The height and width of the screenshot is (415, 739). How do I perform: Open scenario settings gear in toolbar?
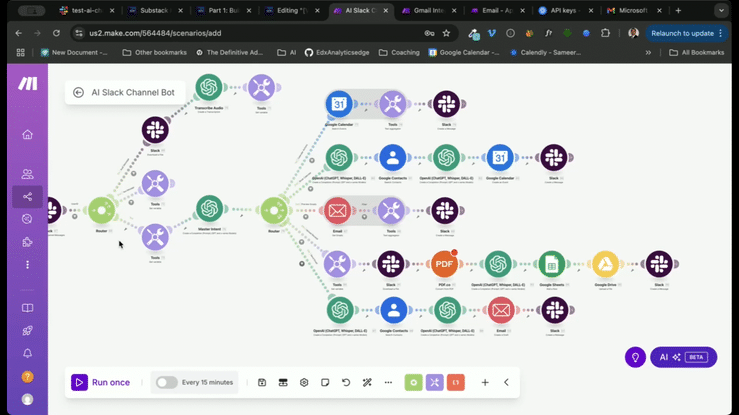tap(304, 382)
